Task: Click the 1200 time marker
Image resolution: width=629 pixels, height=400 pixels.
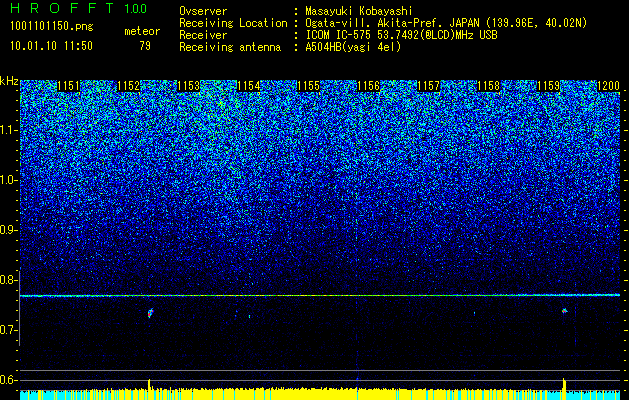Action: coord(609,86)
